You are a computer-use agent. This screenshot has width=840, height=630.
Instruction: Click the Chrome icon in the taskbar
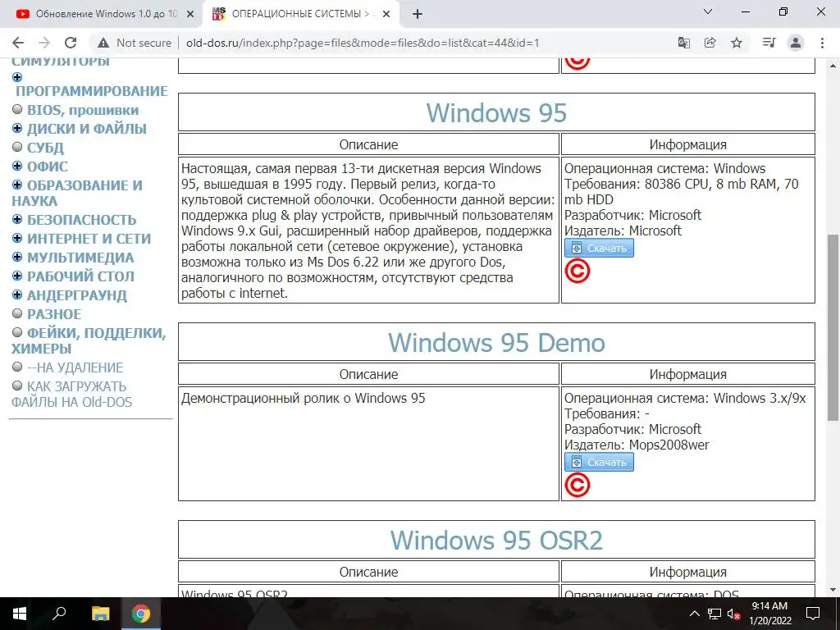[x=141, y=614]
